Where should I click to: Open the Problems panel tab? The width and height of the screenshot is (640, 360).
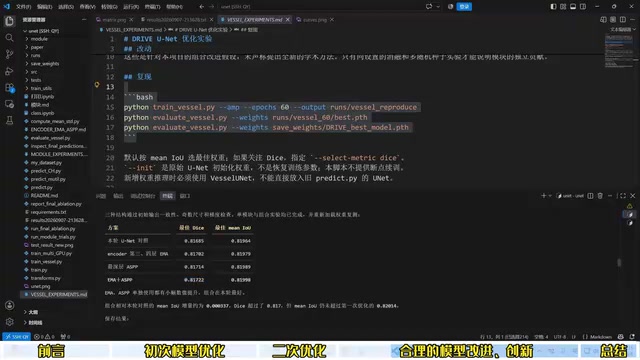pyautogui.click(x=101, y=196)
